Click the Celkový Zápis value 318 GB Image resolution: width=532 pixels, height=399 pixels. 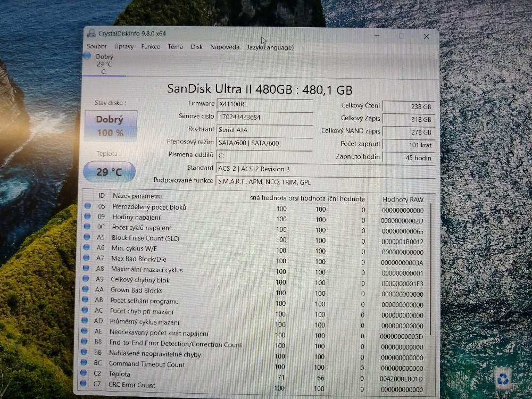409,119
